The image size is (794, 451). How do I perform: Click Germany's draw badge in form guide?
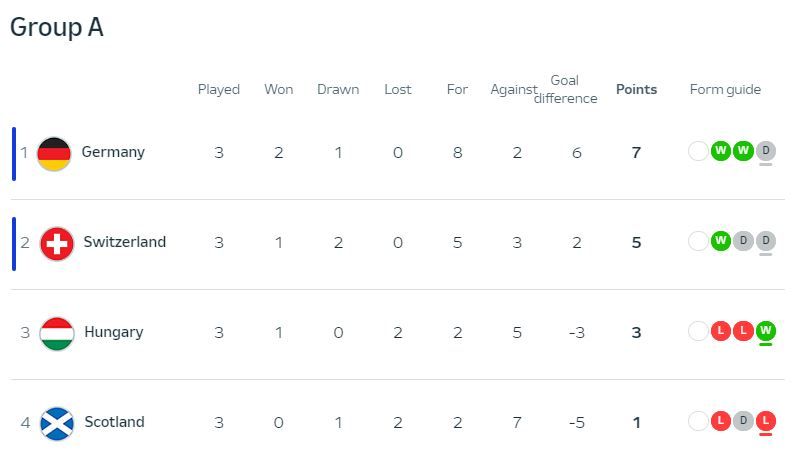766,152
